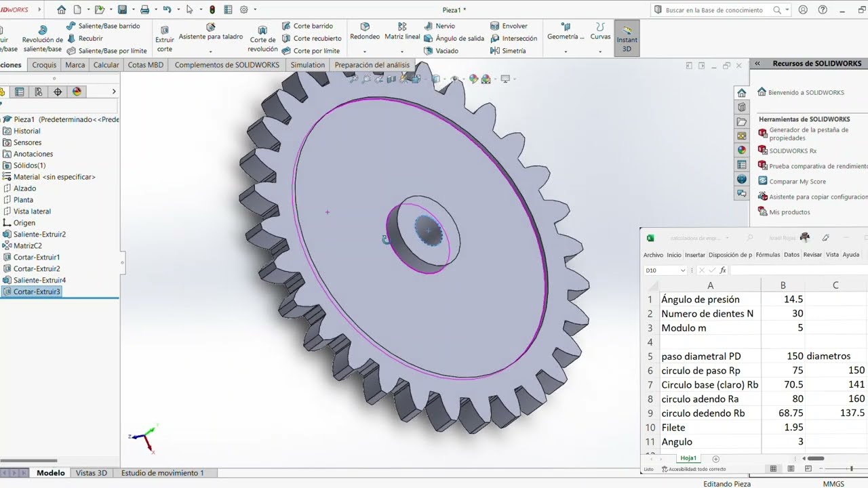
Task: Click the SOLIDWORKS Rx link
Action: point(793,151)
